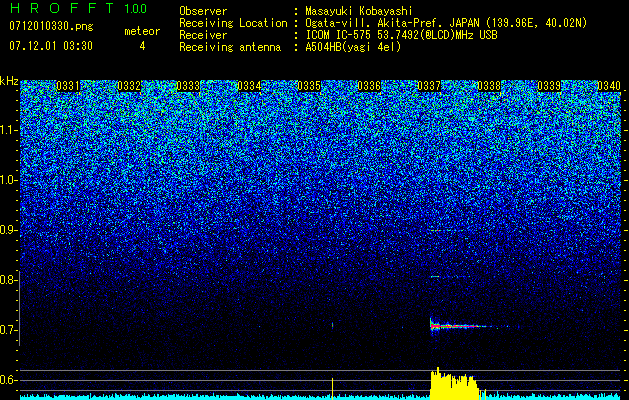The image size is (629, 400).
Task: Click the 0340 time marker
Action: (x=609, y=86)
